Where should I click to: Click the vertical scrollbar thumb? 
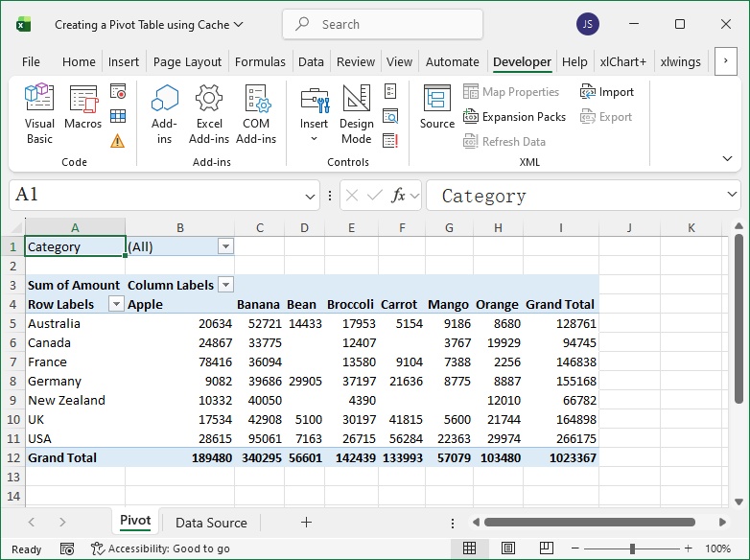[739, 320]
